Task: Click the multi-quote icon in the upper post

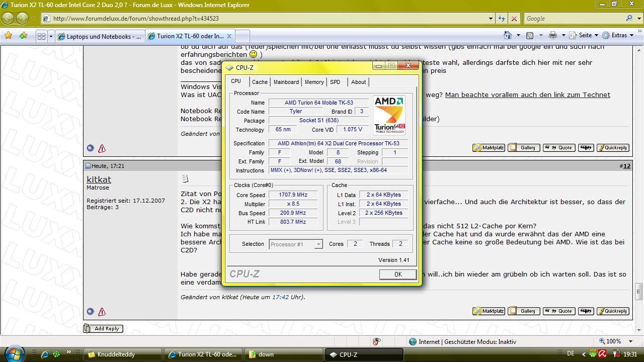Action: tap(586, 148)
